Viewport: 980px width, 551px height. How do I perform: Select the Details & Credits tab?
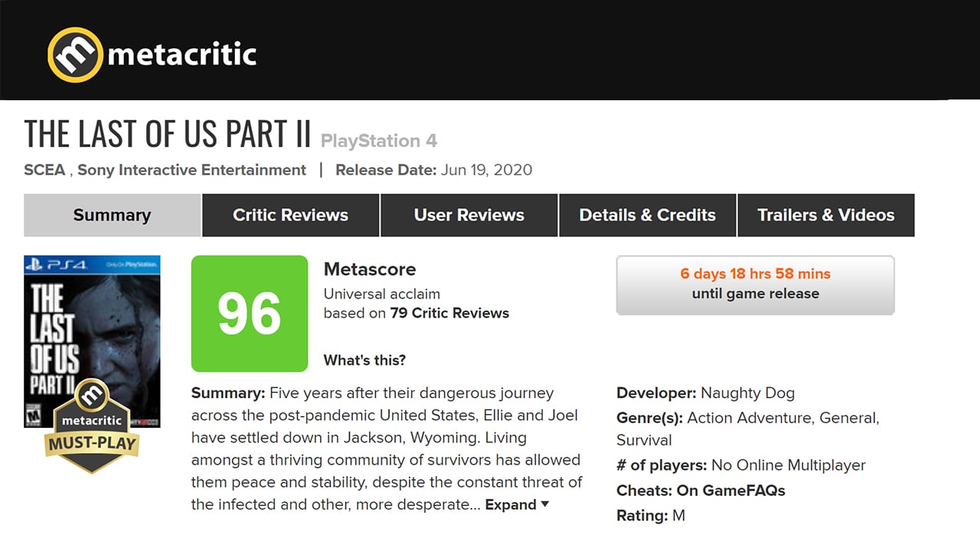pyautogui.click(x=647, y=215)
